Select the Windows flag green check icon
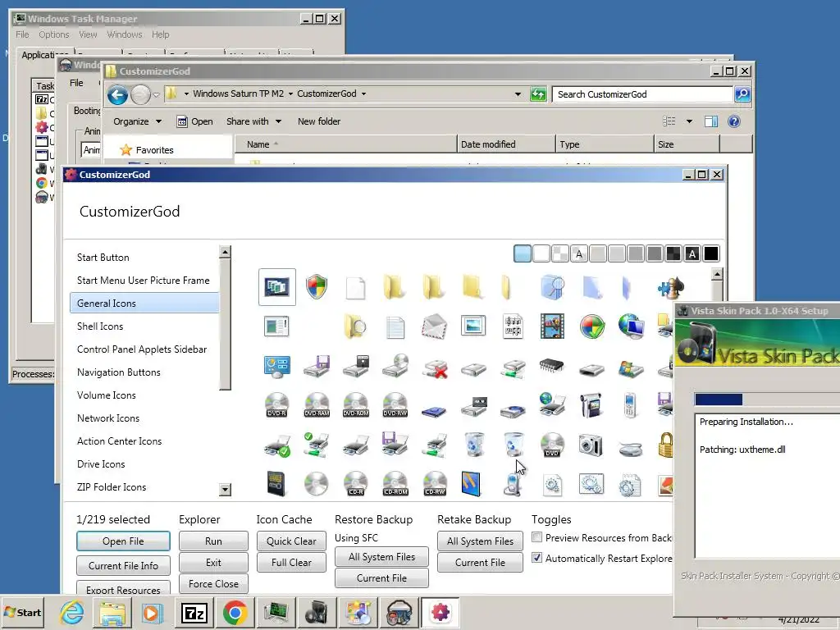The width and height of the screenshot is (840, 630). [591, 326]
